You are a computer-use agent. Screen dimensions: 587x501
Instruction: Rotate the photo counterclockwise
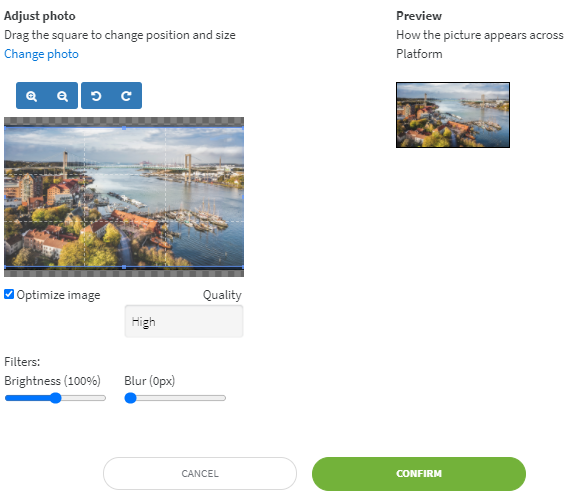96,96
